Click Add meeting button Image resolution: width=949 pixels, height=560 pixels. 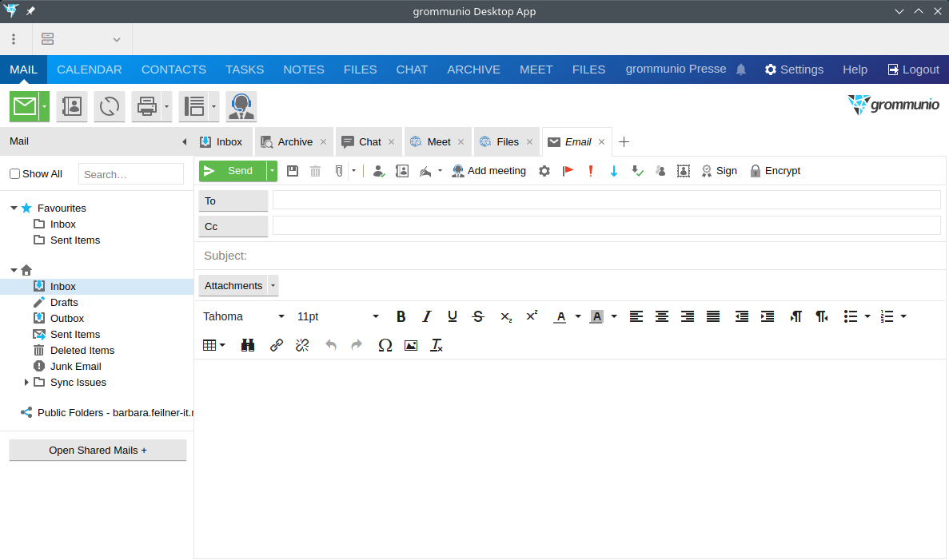(489, 171)
